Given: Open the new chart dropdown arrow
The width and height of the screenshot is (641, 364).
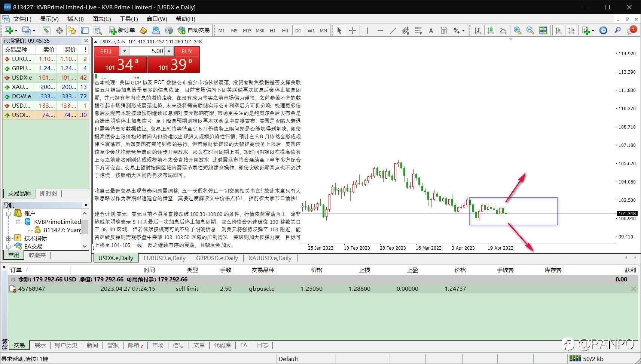Looking at the screenshot, I should pyautogui.click(x=16, y=31).
